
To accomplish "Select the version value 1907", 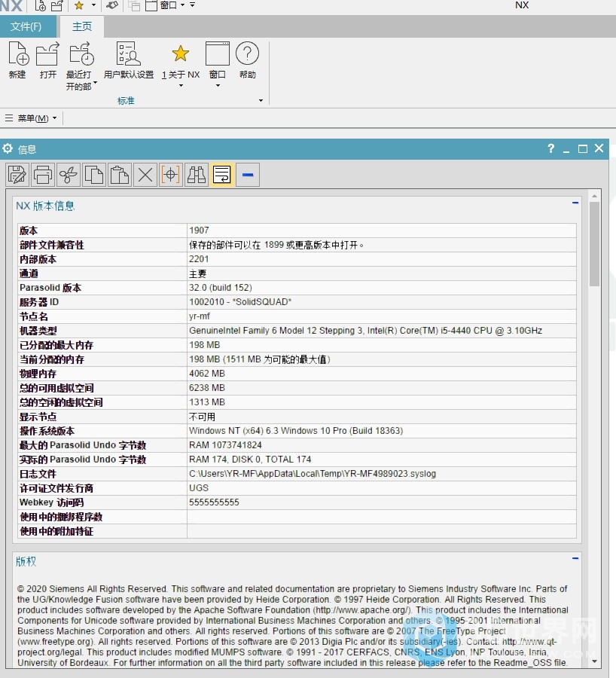I will click(x=199, y=231).
